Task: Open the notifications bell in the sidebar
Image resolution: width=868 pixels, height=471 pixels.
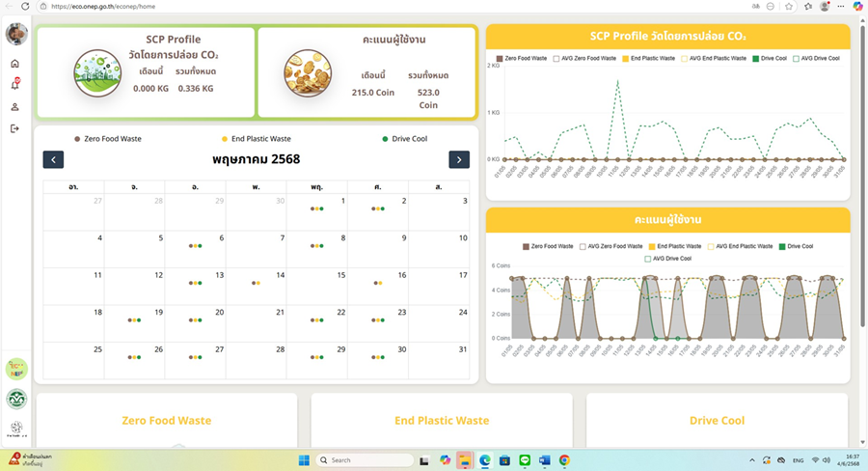Action: pos(14,85)
